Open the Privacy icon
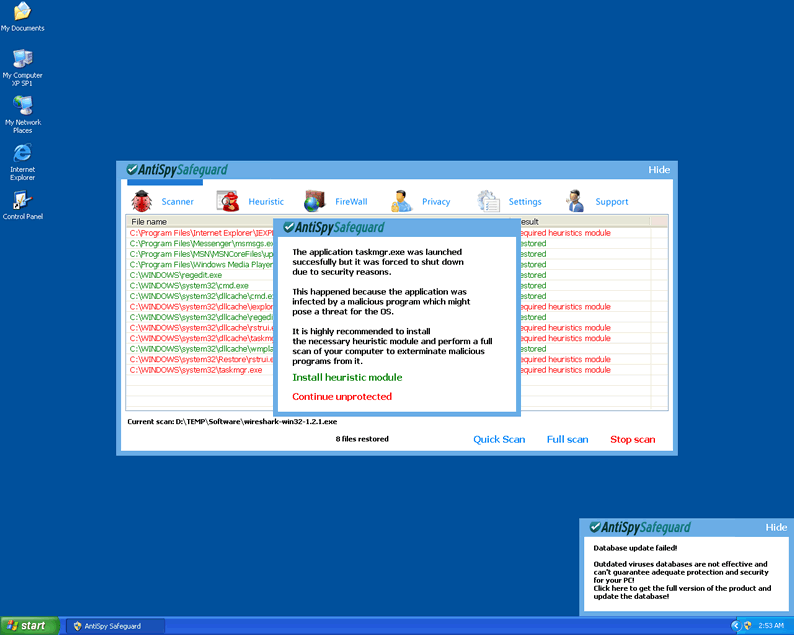This screenshot has width=794, height=635. [401, 201]
